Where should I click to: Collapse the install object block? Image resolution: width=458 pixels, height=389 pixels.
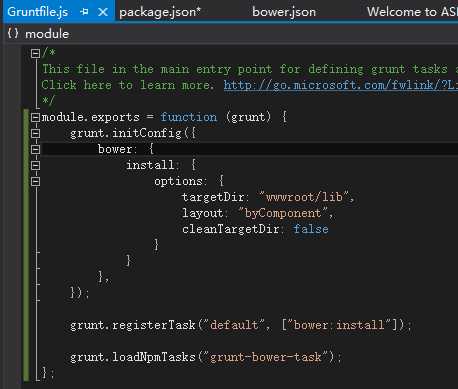pyautogui.click(x=35, y=165)
